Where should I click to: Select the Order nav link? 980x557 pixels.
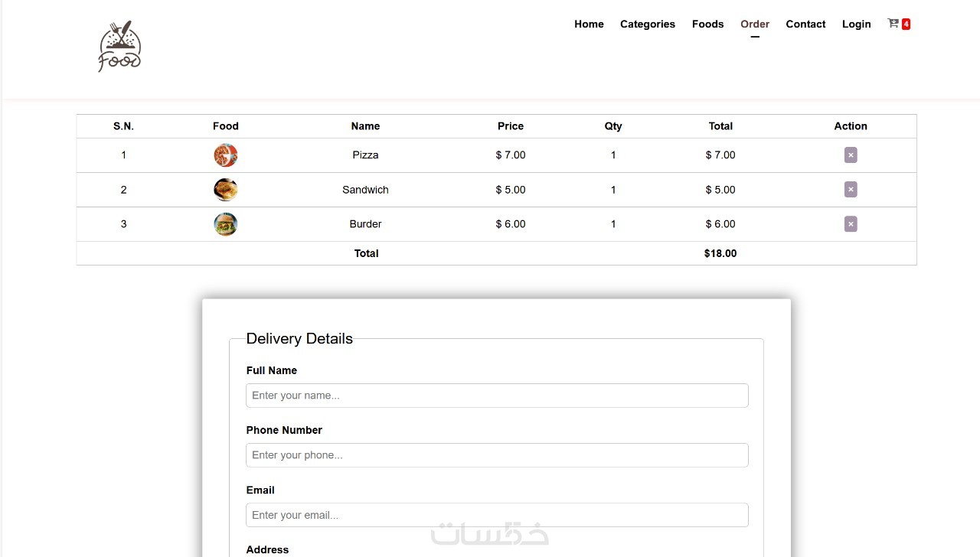pyautogui.click(x=755, y=24)
